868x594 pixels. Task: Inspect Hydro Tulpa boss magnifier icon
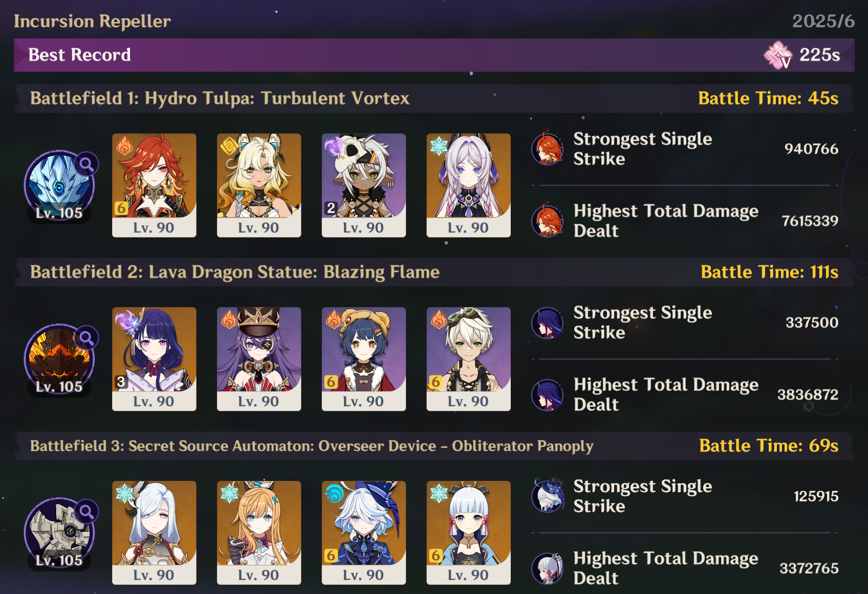pos(87,164)
